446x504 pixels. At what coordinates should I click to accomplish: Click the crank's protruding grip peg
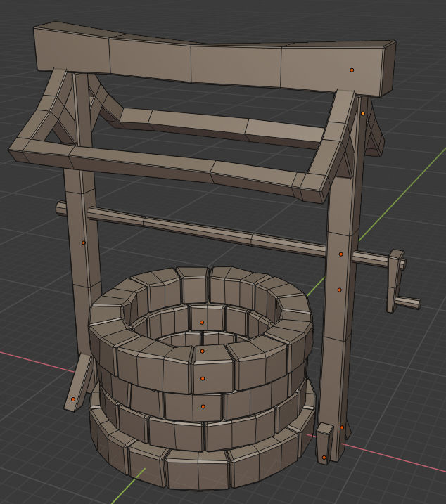coord(408,302)
